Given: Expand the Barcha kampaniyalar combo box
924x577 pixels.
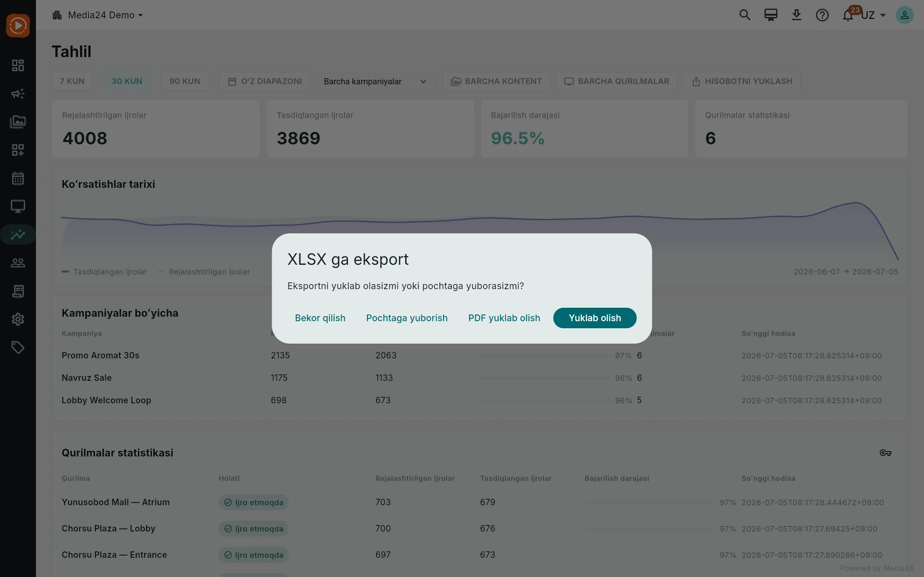Looking at the screenshot, I should (376, 81).
